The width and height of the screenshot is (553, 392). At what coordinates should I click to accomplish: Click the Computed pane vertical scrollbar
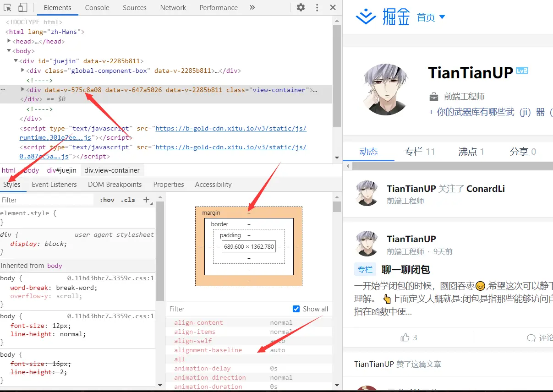(x=337, y=206)
